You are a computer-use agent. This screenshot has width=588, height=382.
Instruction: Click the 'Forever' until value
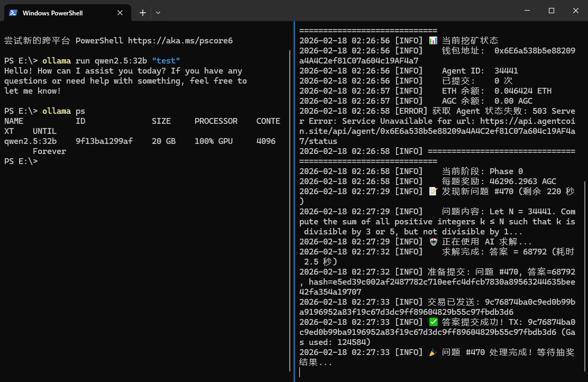tap(50, 151)
